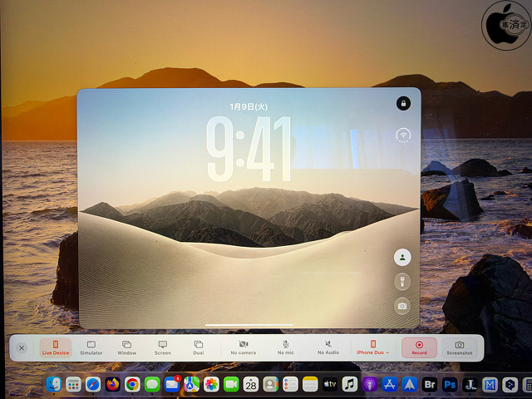The width and height of the screenshot is (532, 399).
Task: Launch Firefox from the Dock
Action: tap(113, 384)
